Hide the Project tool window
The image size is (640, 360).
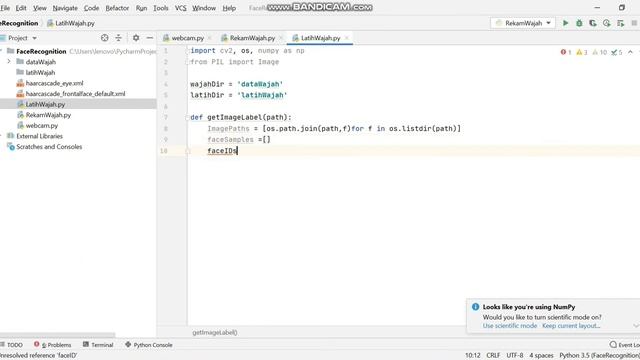[x=150, y=38]
